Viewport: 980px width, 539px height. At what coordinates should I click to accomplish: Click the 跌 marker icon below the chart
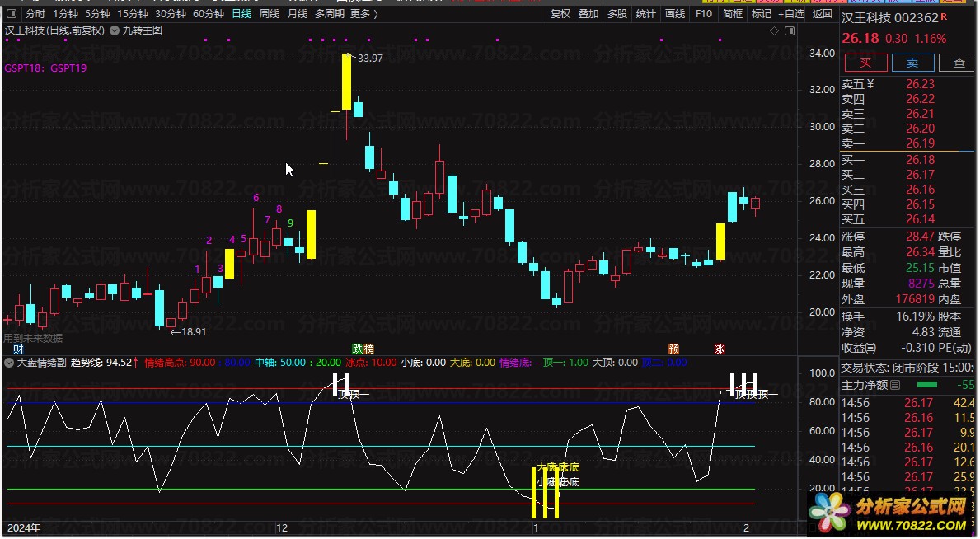pos(358,349)
